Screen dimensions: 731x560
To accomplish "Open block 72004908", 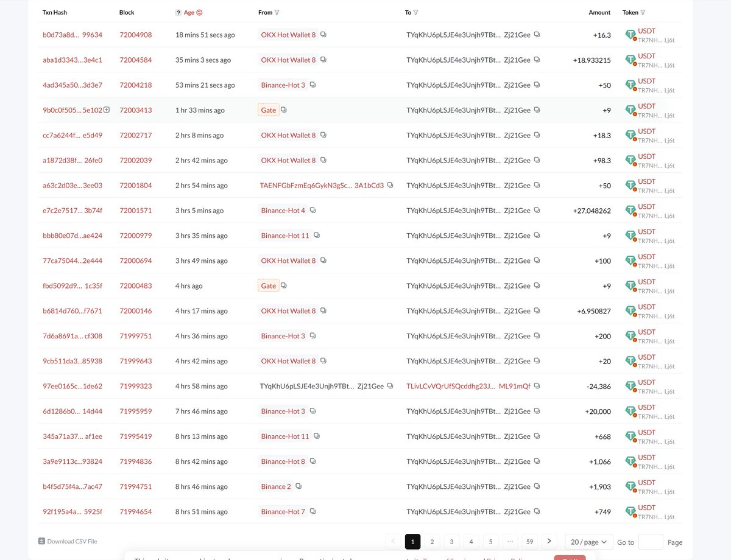I will coord(136,35).
